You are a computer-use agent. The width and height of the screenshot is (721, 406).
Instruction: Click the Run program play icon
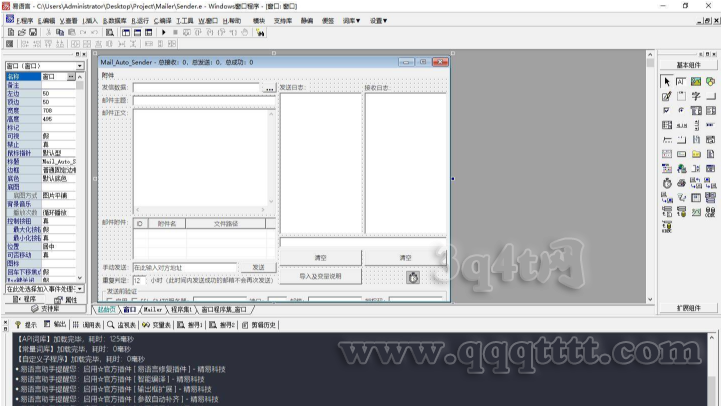click(x=163, y=32)
